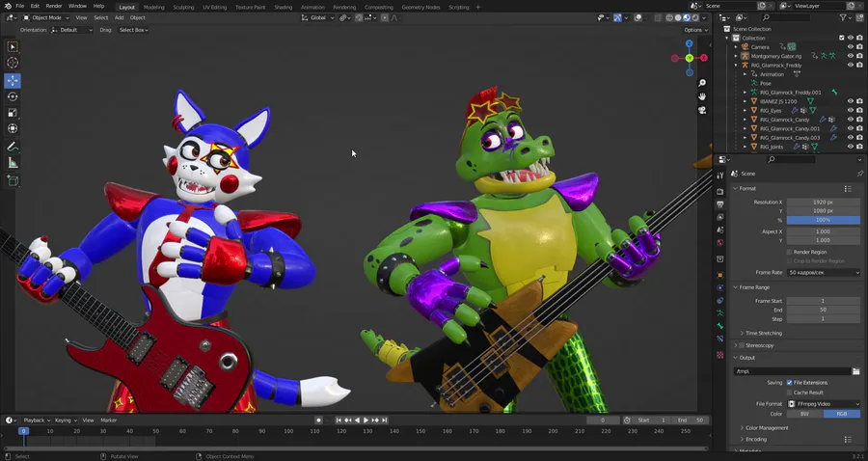Toggle snapping magnet in viewport header

(x=360, y=17)
